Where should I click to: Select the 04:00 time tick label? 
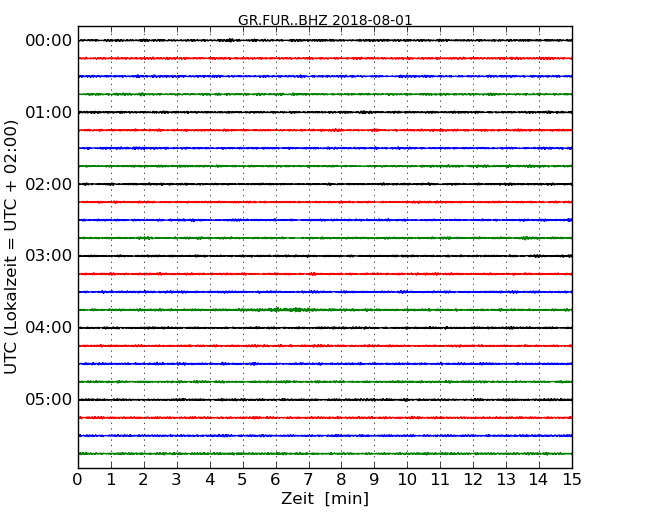click(x=49, y=328)
